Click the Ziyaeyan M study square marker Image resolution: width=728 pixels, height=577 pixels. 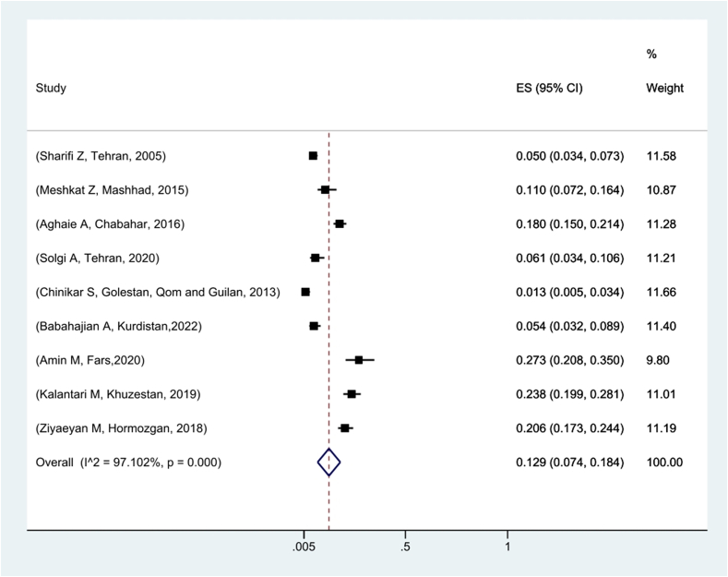[x=344, y=427]
